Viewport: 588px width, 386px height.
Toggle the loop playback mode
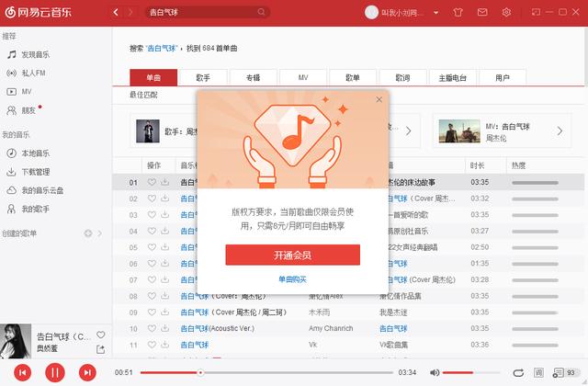pos(518,372)
